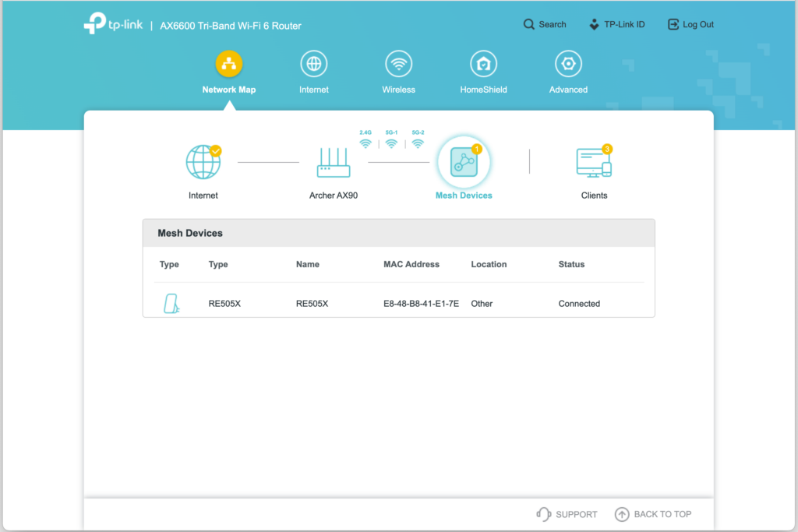
Task: Click MAC address E8-48-B8-41-E1-7E
Action: (421, 304)
